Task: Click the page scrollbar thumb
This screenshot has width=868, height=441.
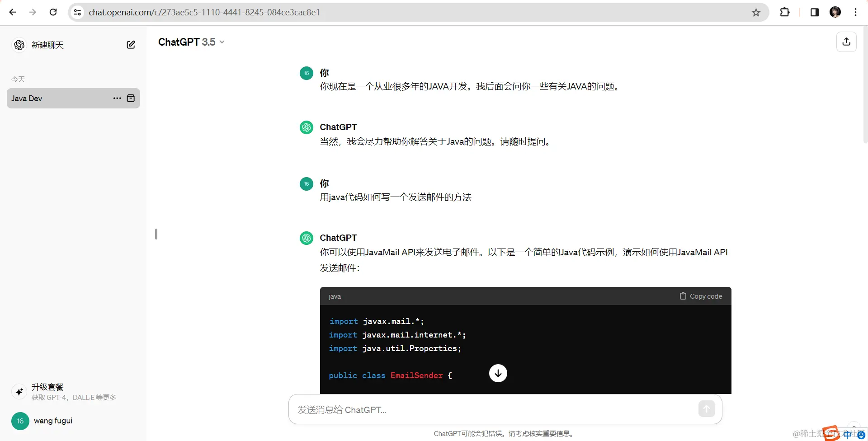Action: [x=865, y=86]
